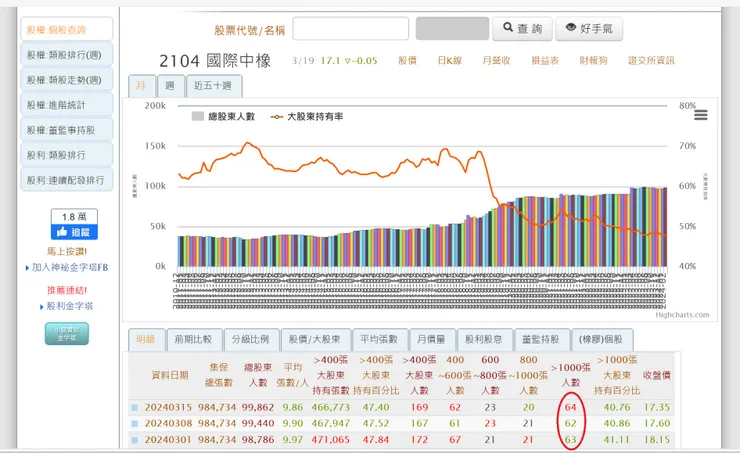Click the 99,862 shareholder count cell
This screenshot has width=740, height=453.
tap(258, 408)
